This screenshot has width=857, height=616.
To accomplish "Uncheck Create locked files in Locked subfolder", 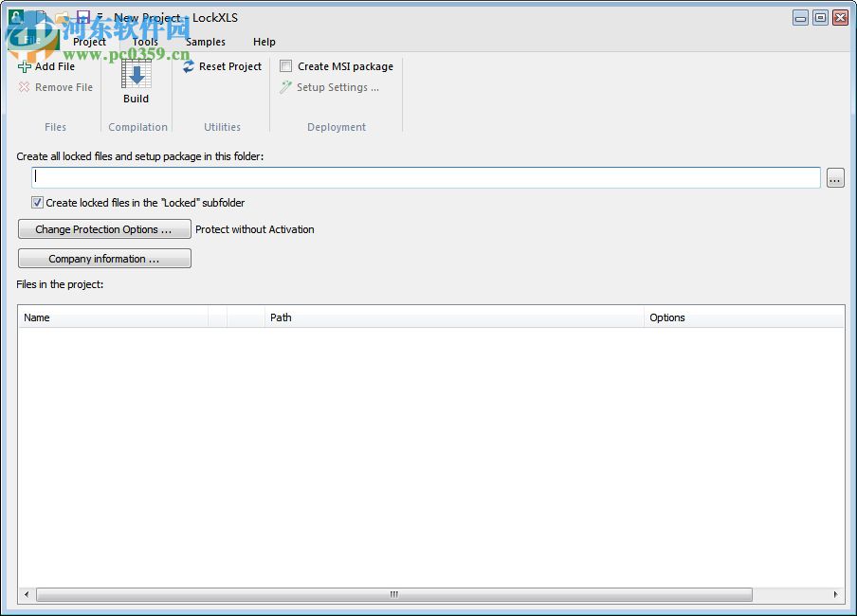I will 37,203.
